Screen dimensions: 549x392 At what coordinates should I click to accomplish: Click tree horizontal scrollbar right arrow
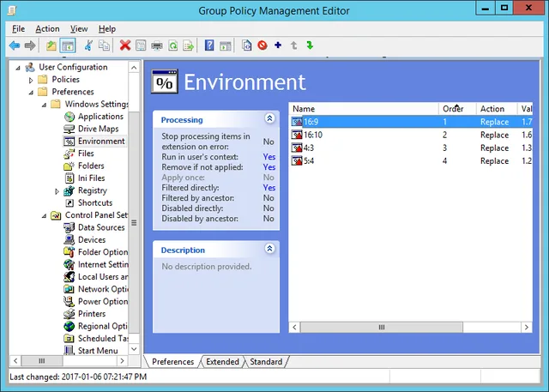pyautogui.click(x=122, y=360)
